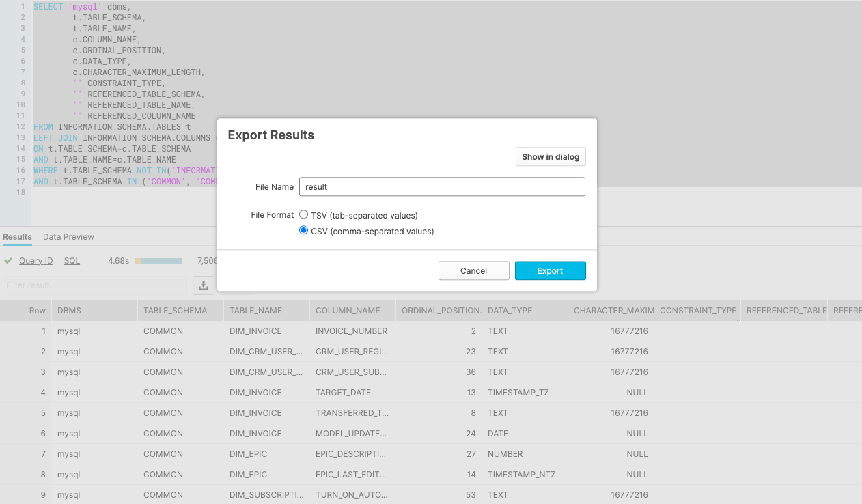This screenshot has height=504, width=862.
Task: Select CSV comma-separated values format
Action: tap(304, 231)
